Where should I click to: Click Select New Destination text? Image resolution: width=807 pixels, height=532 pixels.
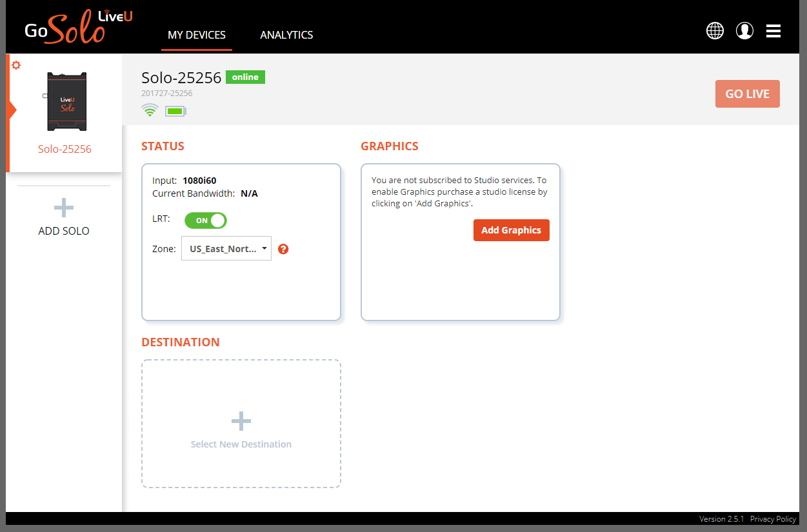241,444
